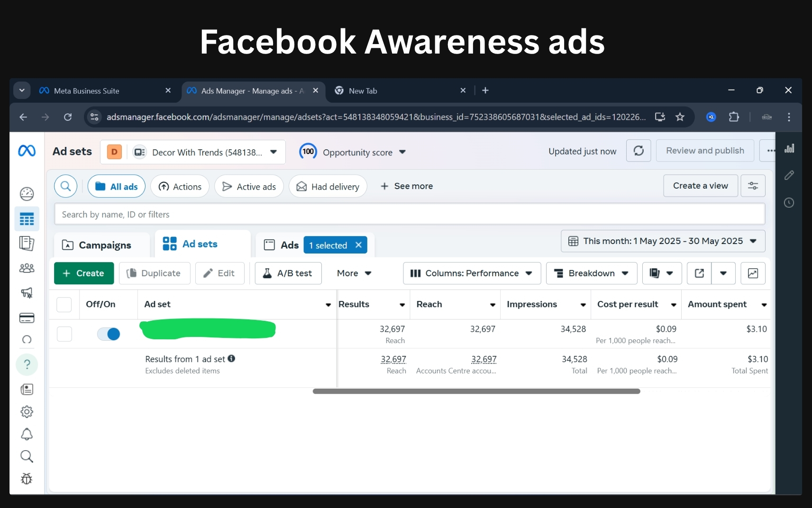Click magnifier search icon in left sidebar
Screen dimensions: 812x508
point(27,456)
